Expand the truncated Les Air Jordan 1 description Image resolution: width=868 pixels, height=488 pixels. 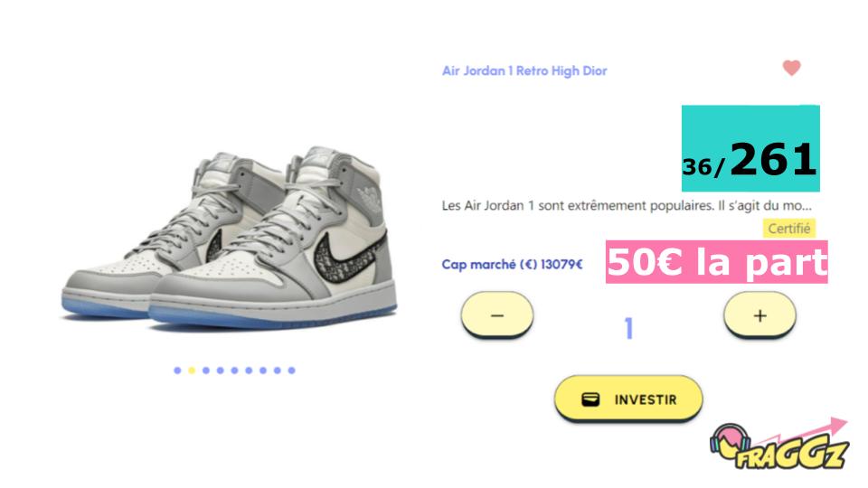pos(626,206)
